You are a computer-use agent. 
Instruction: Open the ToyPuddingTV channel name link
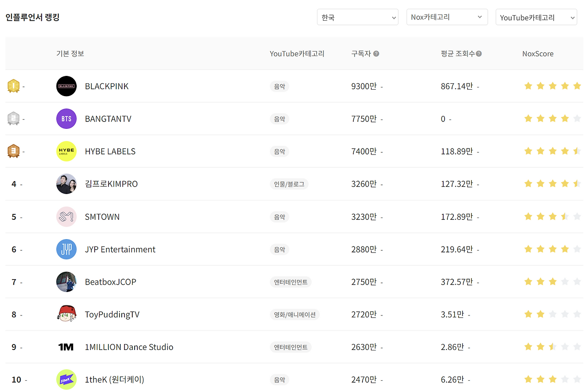[112, 315]
